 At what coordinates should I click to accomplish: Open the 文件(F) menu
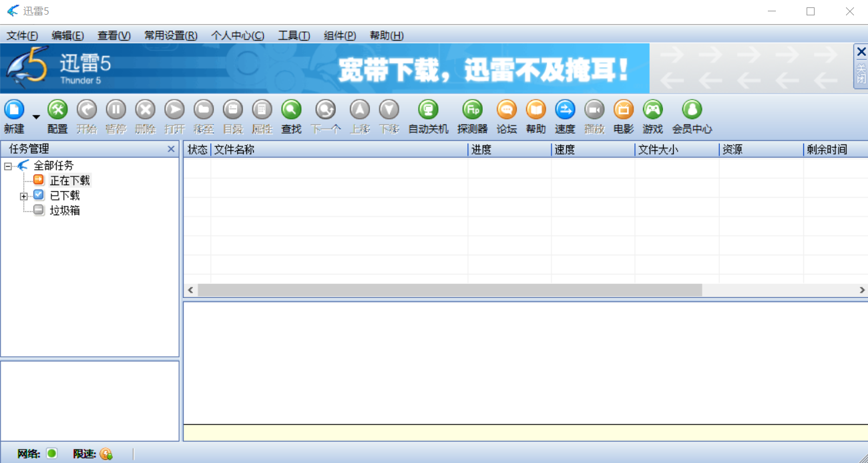[x=22, y=35]
